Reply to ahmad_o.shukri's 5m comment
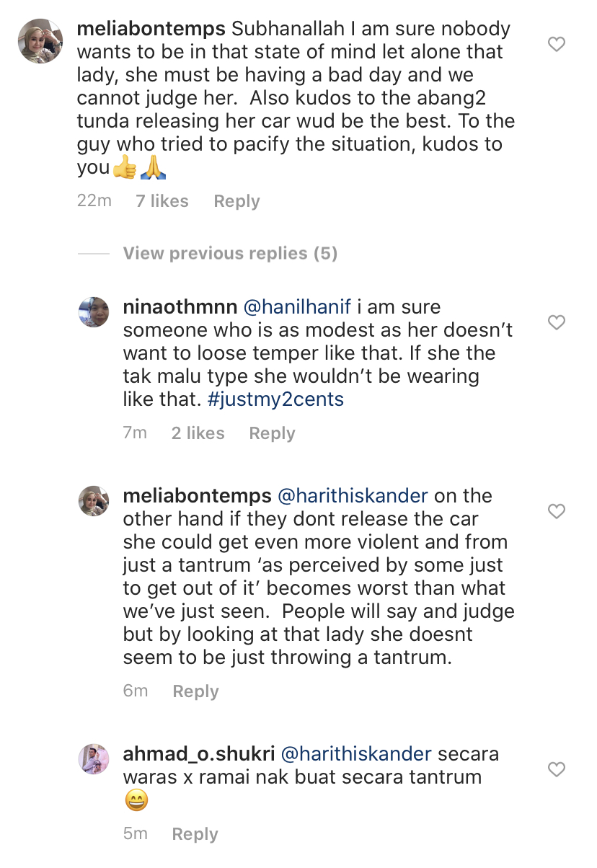 (x=195, y=834)
